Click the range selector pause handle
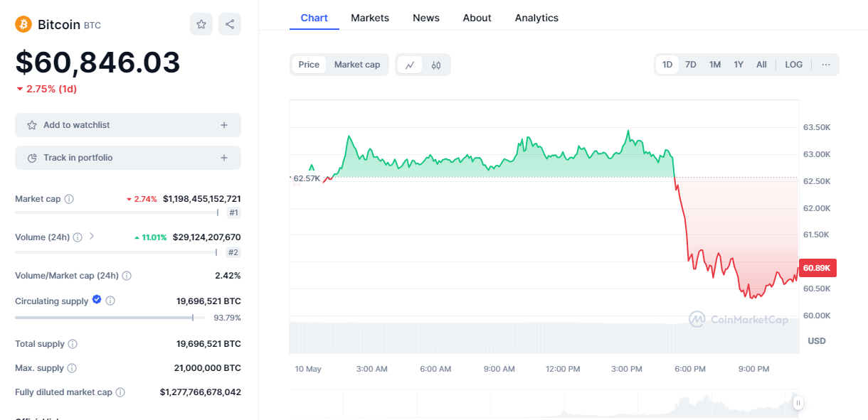This screenshot has width=868, height=420. [x=798, y=403]
